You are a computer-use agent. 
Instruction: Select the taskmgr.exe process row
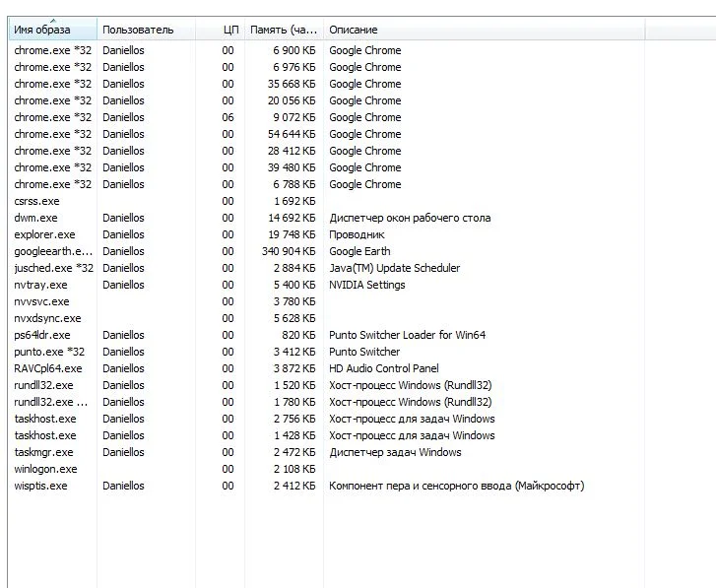click(x=44, y=452)
